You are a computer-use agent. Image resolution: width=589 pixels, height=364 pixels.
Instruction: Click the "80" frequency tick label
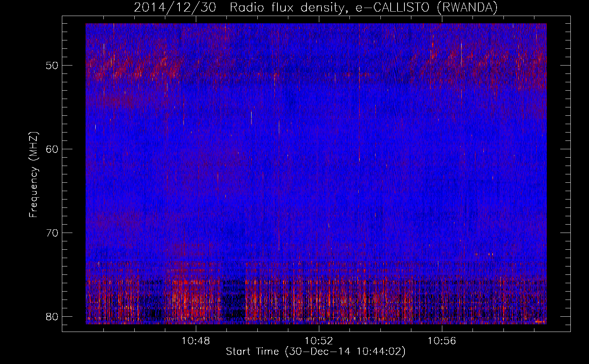pos(52,317)
